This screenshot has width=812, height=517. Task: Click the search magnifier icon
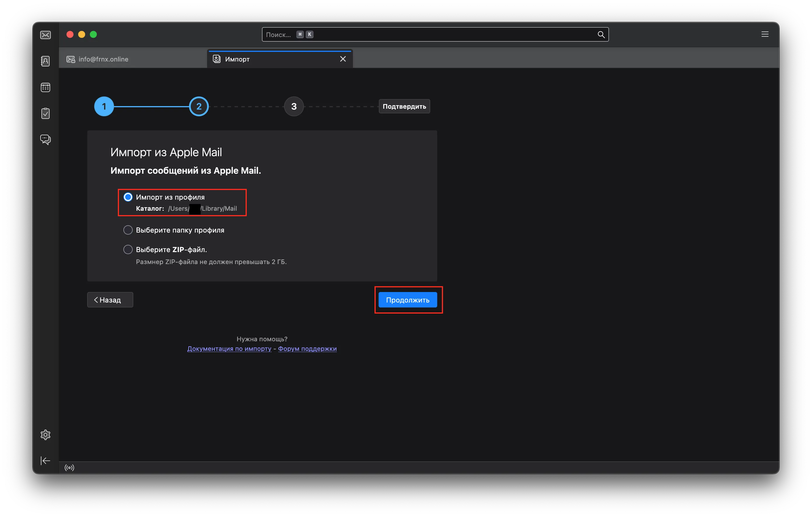point(601,34)
